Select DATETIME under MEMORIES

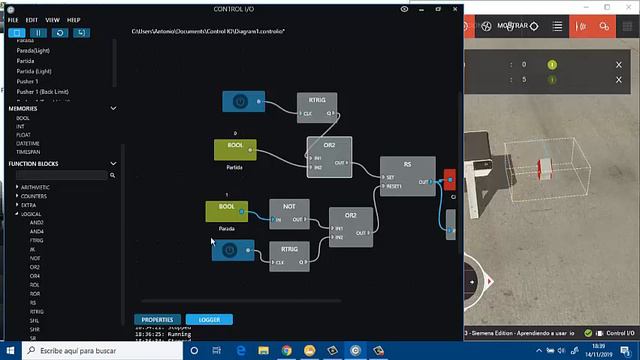tap(28, 144)
